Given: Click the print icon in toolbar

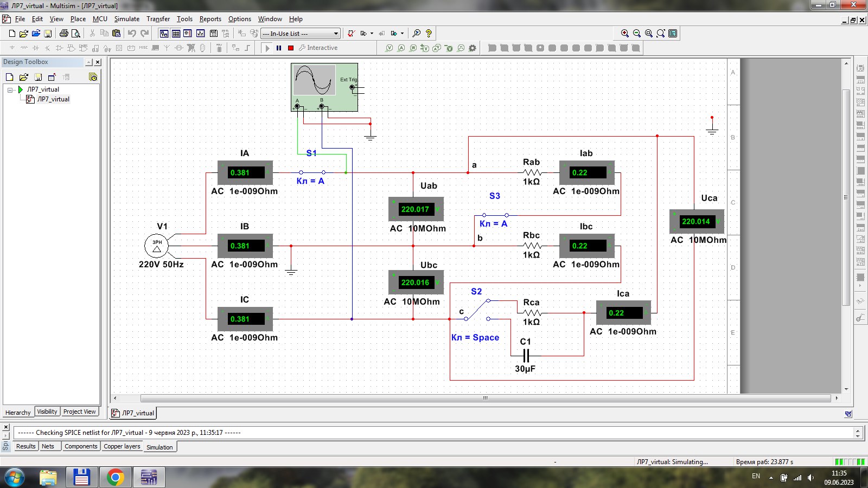Looking at the screenshot, I should coord(64,33).
